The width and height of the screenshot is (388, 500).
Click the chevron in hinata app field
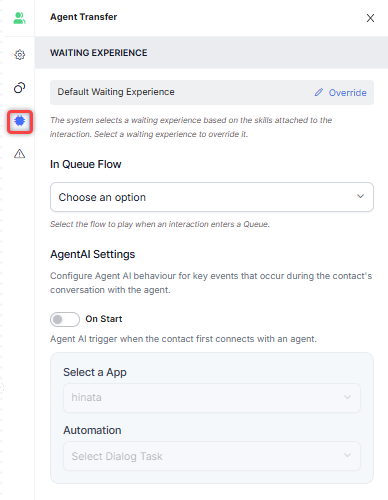tap(347, 397)
